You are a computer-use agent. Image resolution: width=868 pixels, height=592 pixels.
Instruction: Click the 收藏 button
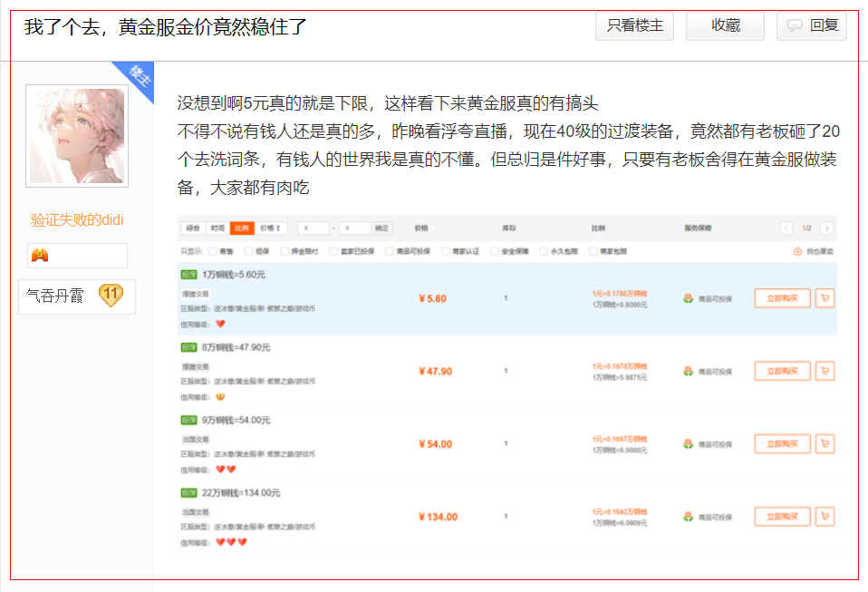pos(725,25)
